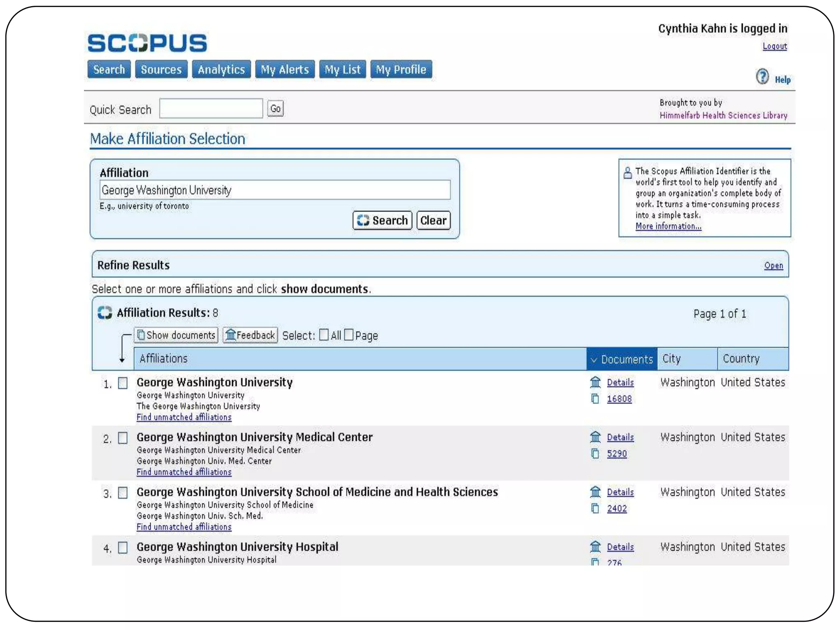Click the Quick Search input field
The image size is (840, 630).
(x=211, y=109)
